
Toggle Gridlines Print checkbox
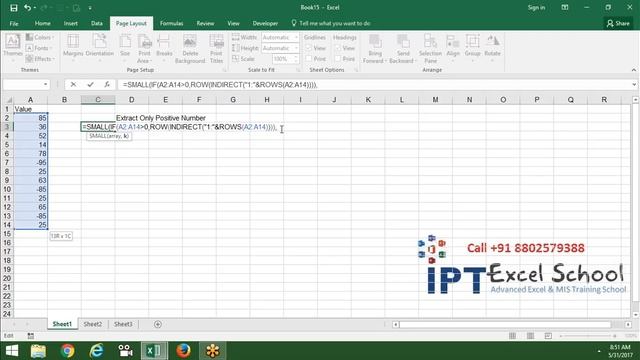coord(309,59)
